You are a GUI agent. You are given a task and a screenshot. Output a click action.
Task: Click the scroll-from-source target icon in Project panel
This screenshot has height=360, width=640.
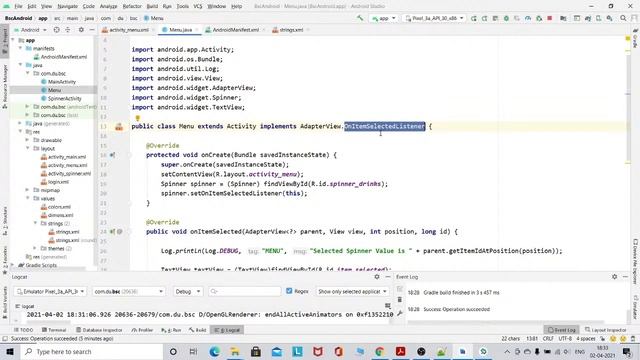pyautogui.click(x=56, y=30)
